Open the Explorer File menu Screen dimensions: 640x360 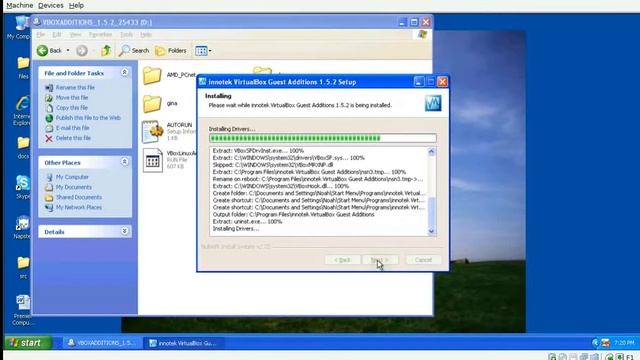[x=40, y=35]
